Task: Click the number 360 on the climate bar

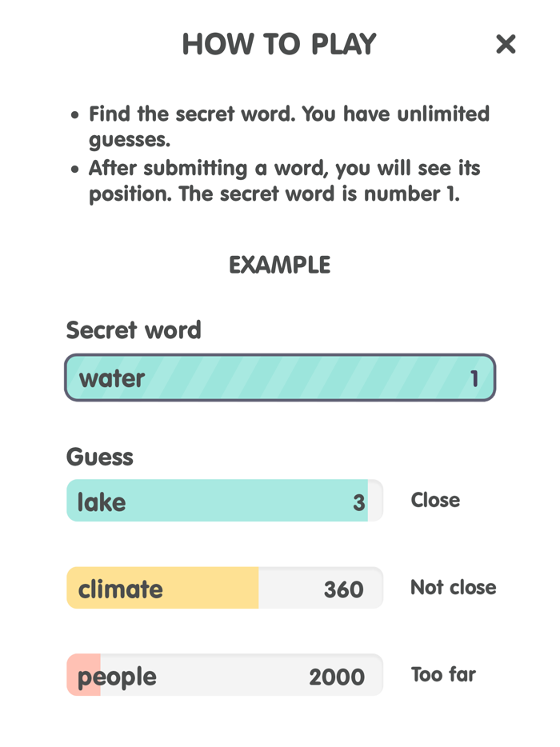Action: 343,588
